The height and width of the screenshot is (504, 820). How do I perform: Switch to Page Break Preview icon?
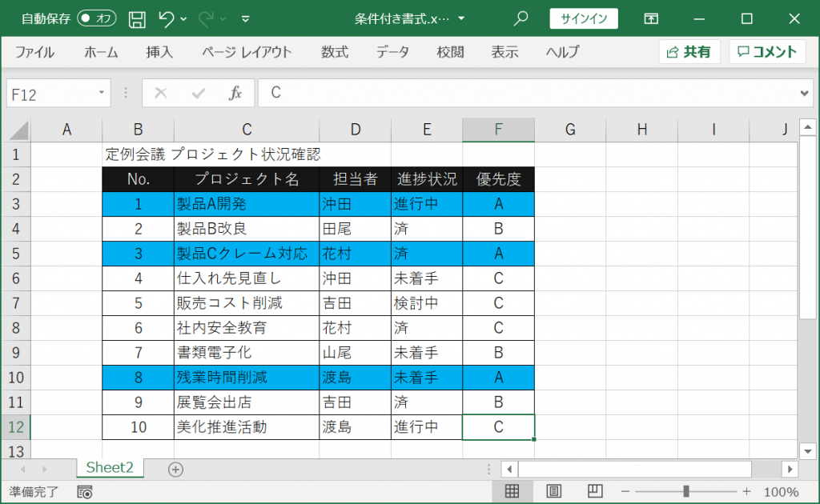tap(595, 491)
